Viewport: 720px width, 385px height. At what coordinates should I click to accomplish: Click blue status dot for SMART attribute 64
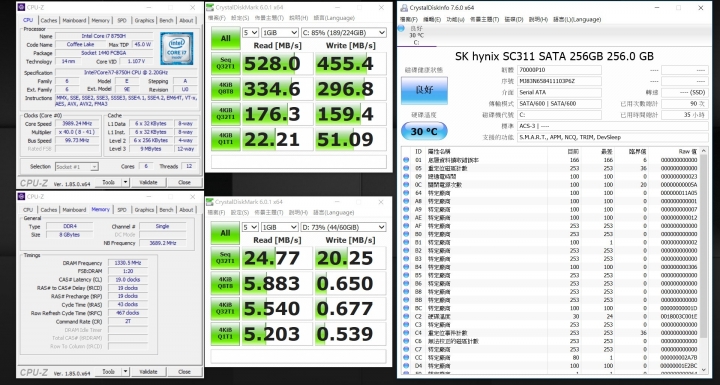point(406,193)
